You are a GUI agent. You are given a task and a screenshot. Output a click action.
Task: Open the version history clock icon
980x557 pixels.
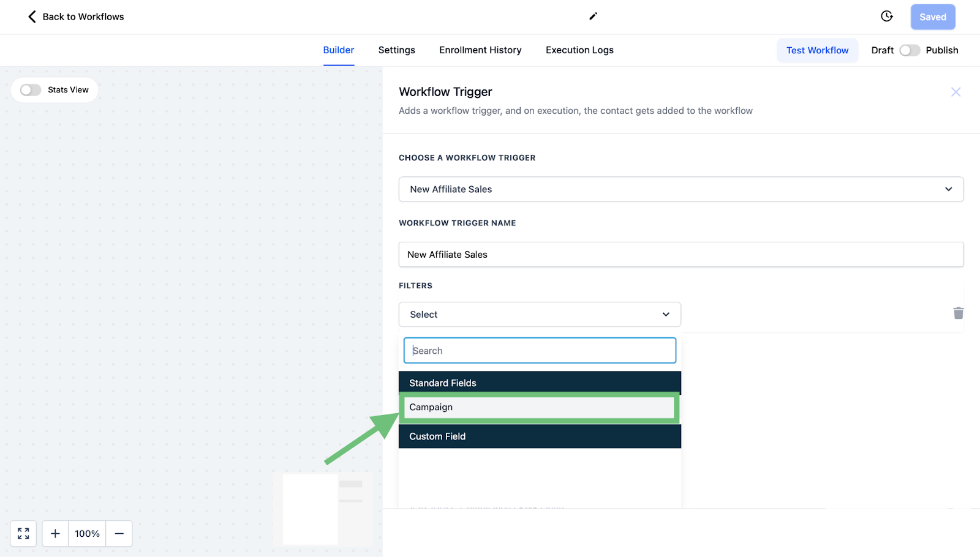click(887, 17)
